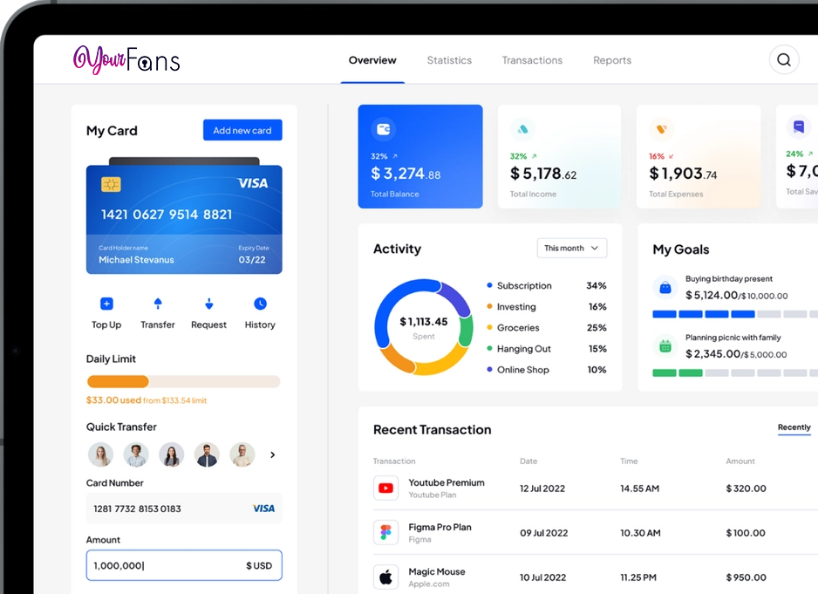This screenshot has height=594, width=818.
Task: Click the Daily Limit progress bar
Action: point(184,382)
